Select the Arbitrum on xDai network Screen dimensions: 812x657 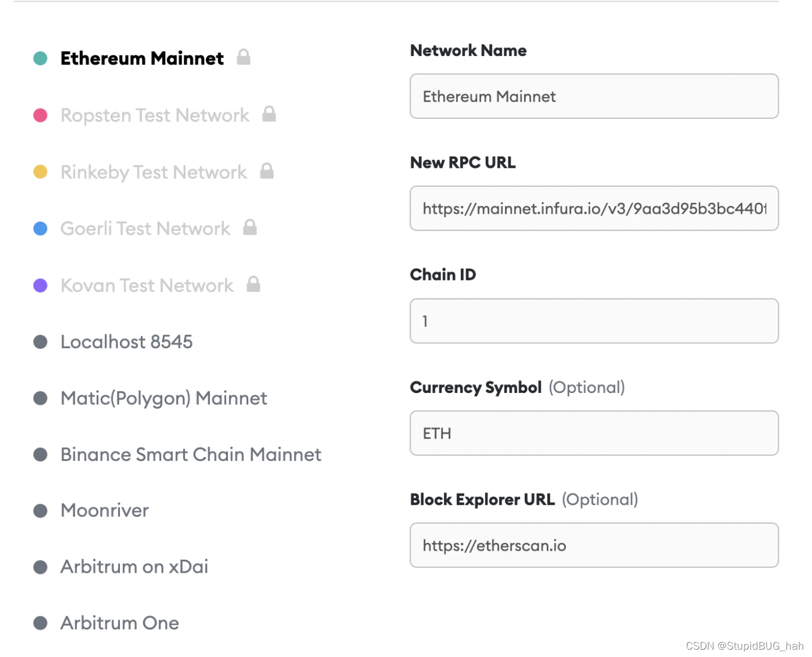point(133,567)
